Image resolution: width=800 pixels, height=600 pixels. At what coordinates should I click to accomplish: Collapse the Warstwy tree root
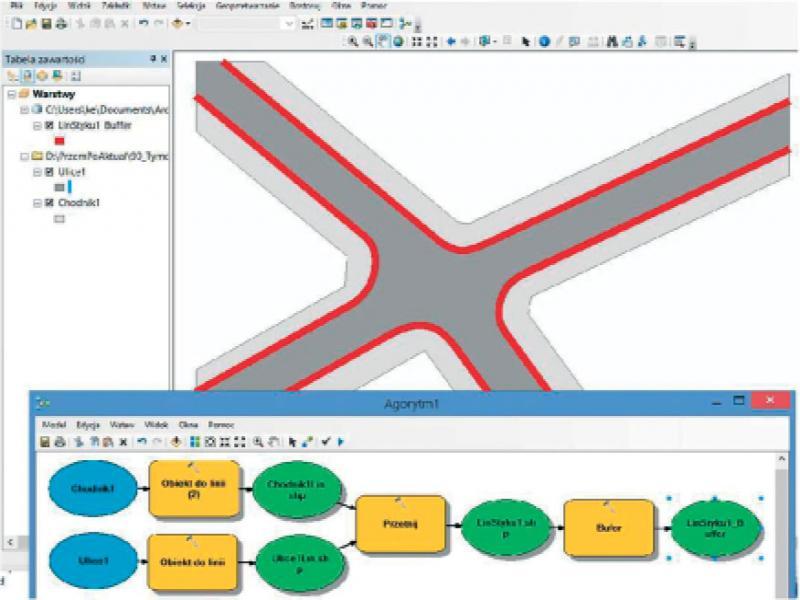(10, 94)
